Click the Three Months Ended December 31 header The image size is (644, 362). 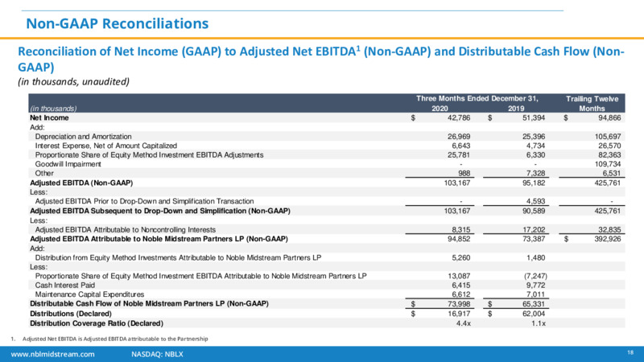(x=477, y=98)
